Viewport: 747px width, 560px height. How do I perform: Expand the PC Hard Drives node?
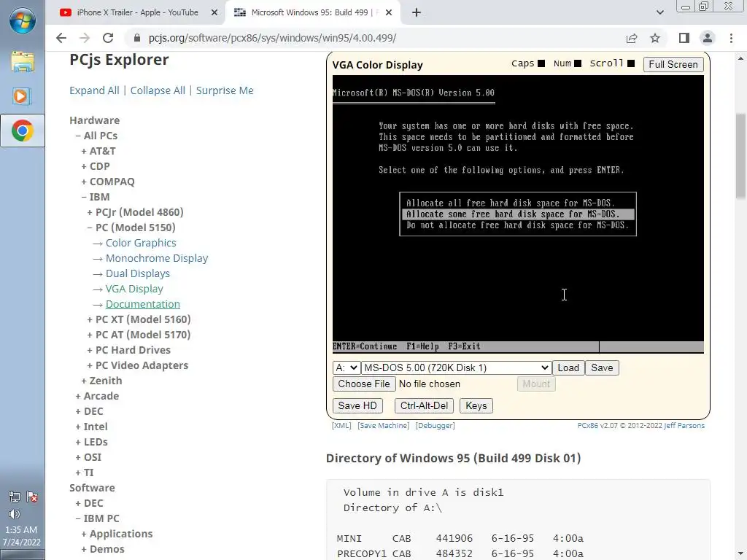pos(128,350)
